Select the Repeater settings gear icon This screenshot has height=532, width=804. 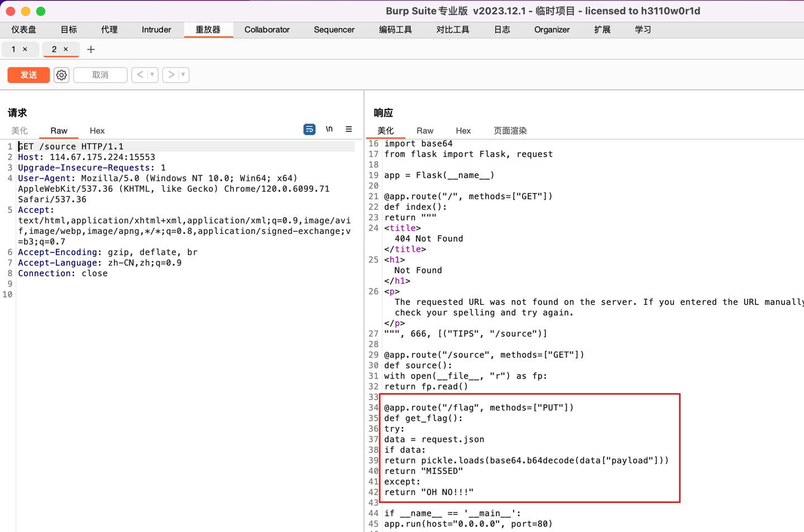point(61,74)
